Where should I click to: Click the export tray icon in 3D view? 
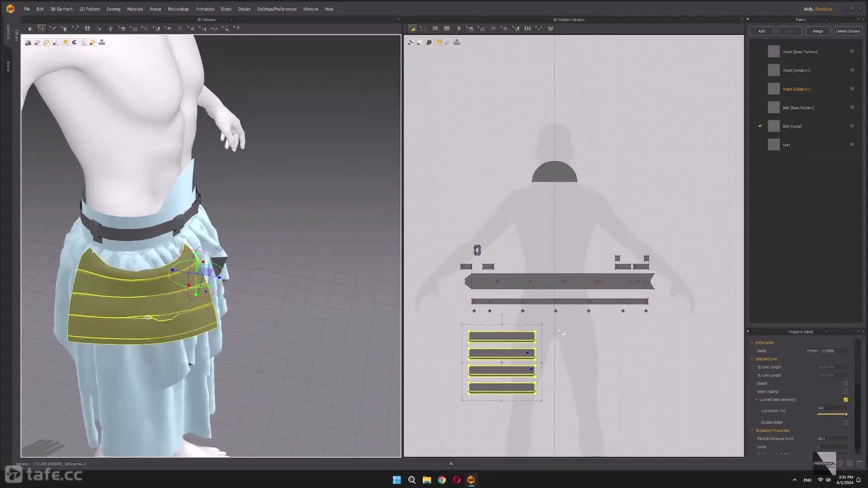coord(102,42)
